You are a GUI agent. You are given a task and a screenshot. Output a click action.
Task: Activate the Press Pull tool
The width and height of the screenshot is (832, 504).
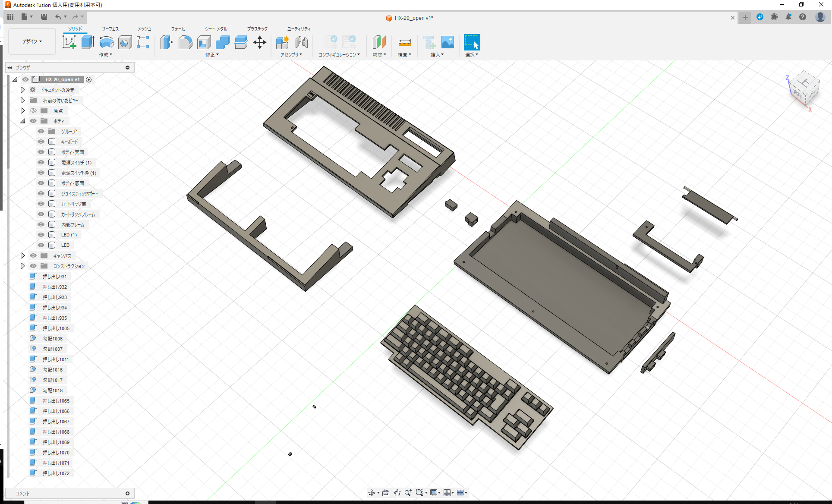tap(167, 42)
